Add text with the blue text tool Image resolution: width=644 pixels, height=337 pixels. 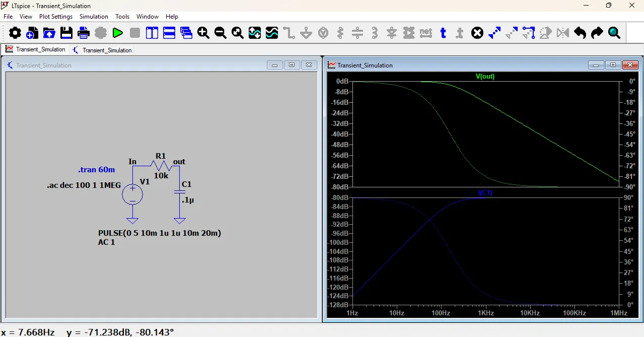point(443,33)
